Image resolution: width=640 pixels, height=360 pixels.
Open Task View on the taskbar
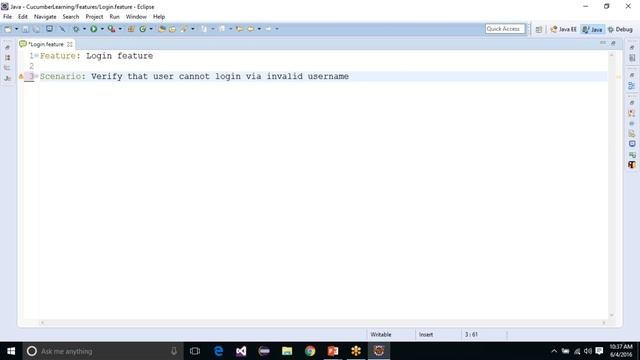195,351
